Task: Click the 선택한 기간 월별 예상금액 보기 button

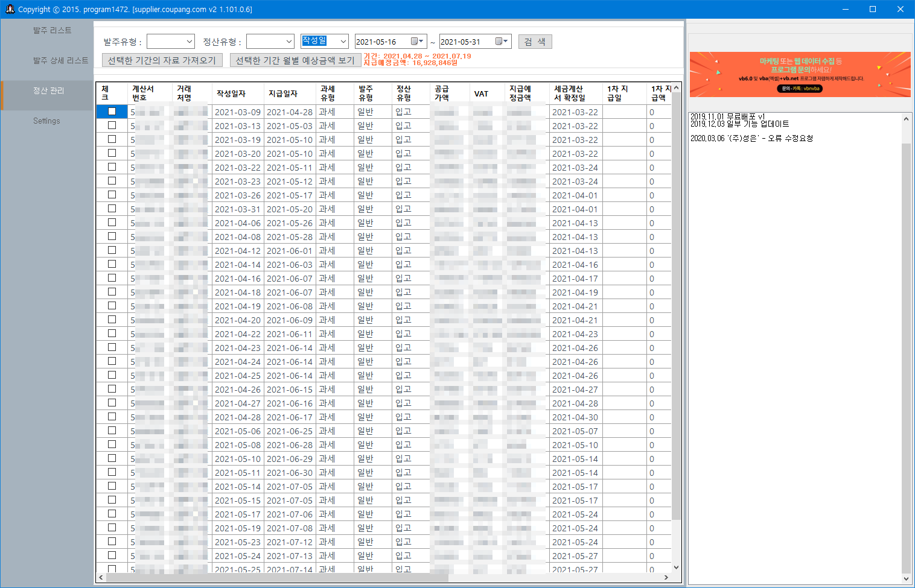Action: point(295,60)
